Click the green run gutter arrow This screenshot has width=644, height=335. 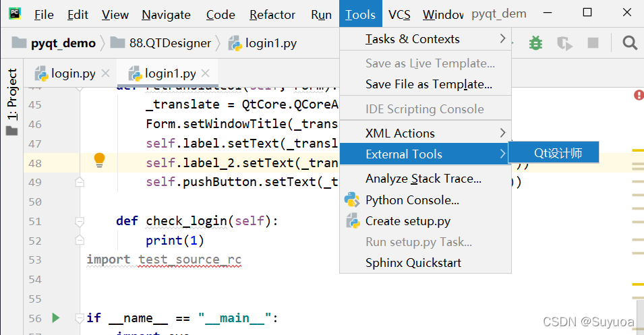tap(56, 317)
